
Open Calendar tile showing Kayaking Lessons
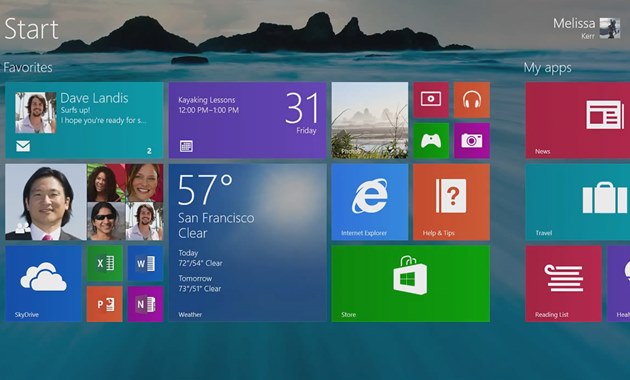[248, 120]
